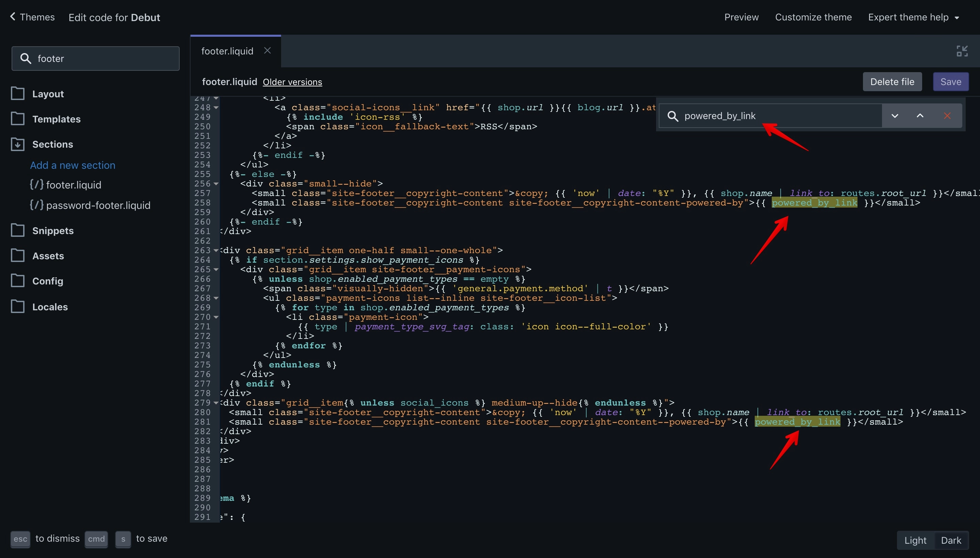The height and width of the screenshot is (558, 980).
Task: Fold code at line 248
Action: (216, 108)
